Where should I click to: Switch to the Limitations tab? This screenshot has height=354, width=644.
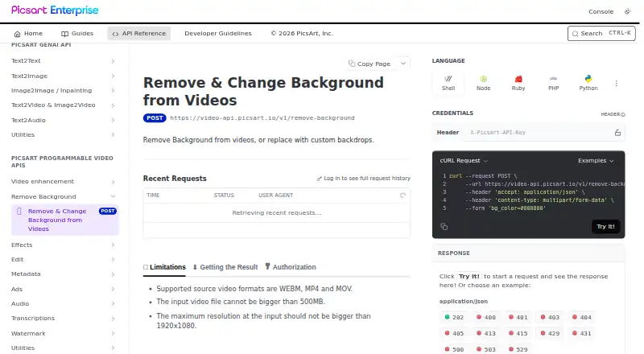(164, 267)
